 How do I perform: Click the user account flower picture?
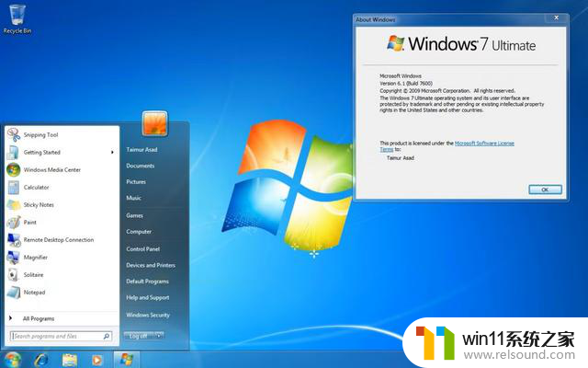(x=154, y=123)
